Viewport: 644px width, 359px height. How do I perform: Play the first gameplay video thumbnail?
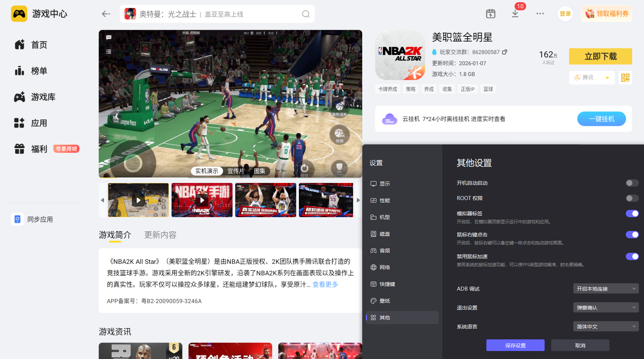click(x=138, y=200)
